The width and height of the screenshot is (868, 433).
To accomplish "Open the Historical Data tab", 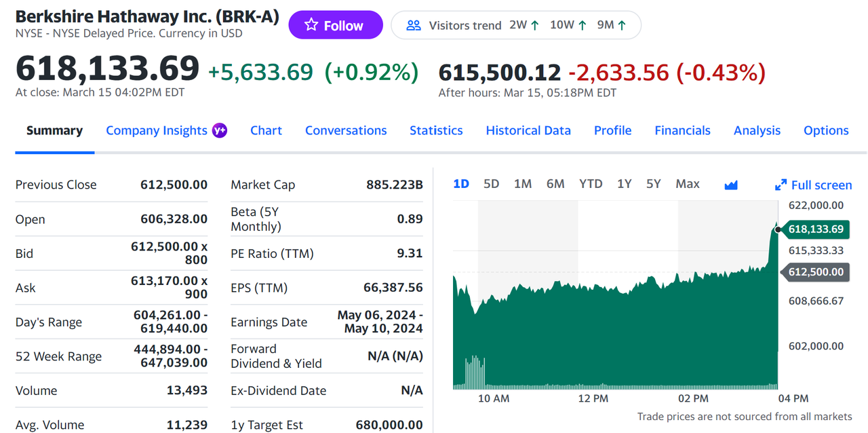I will click(528, 130).
